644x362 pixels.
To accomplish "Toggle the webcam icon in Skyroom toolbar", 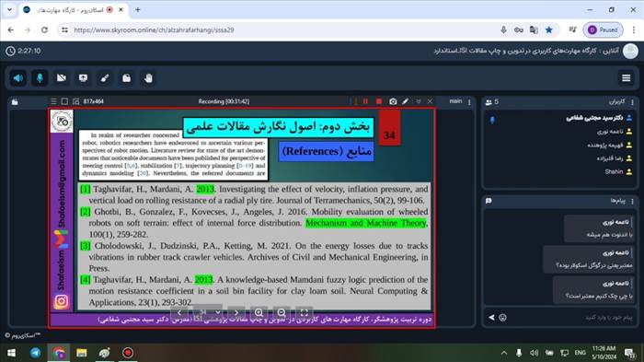I will (62, 78).
